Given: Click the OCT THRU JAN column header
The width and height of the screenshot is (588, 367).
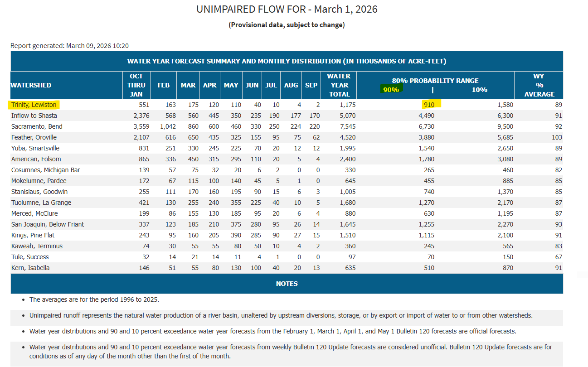Looking at the screenshot, I should [x=136, y=85].
